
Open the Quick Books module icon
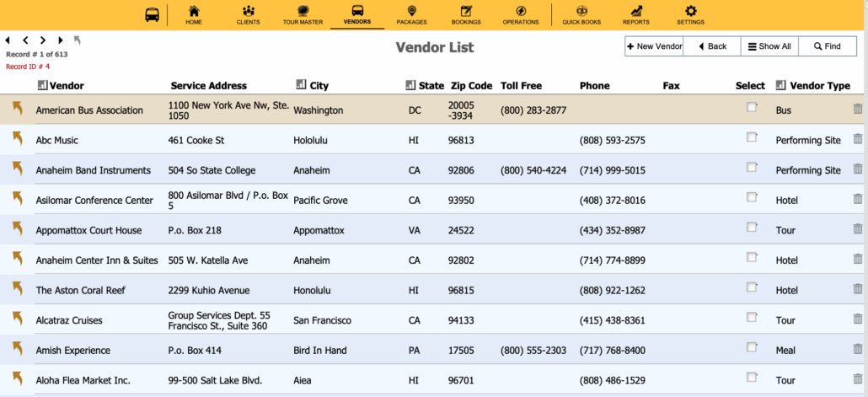click(x=581, y=11)
